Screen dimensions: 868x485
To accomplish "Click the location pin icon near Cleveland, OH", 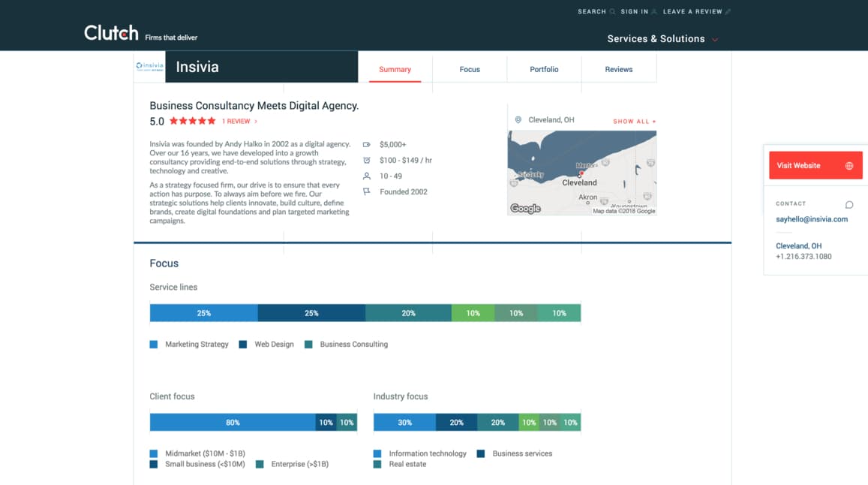I will coord(518,119).
